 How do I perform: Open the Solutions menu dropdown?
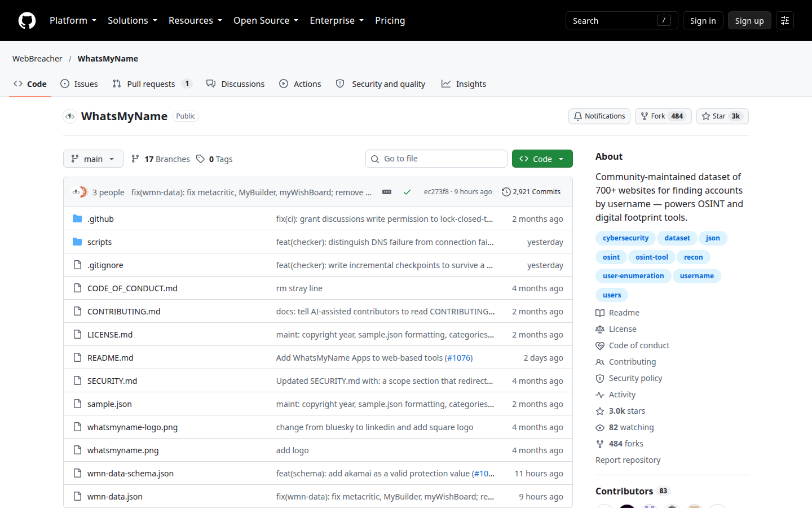[x=133, y=20]
